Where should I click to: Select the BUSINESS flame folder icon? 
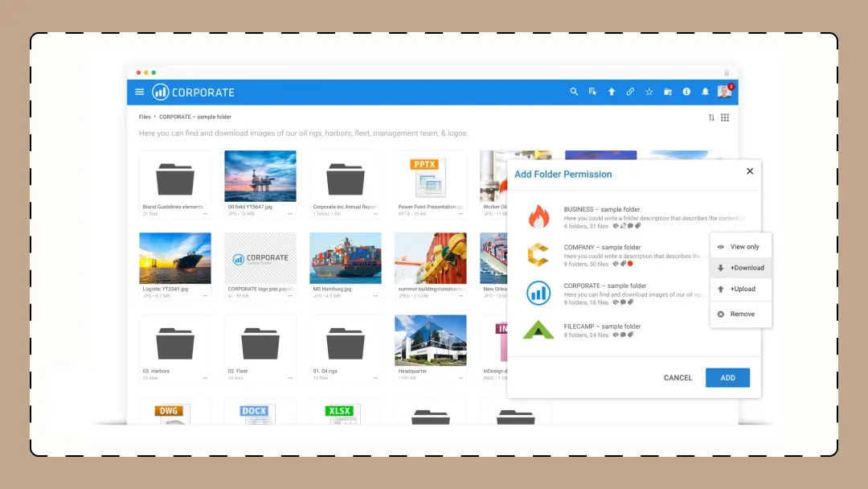click(x=538, y=216)
